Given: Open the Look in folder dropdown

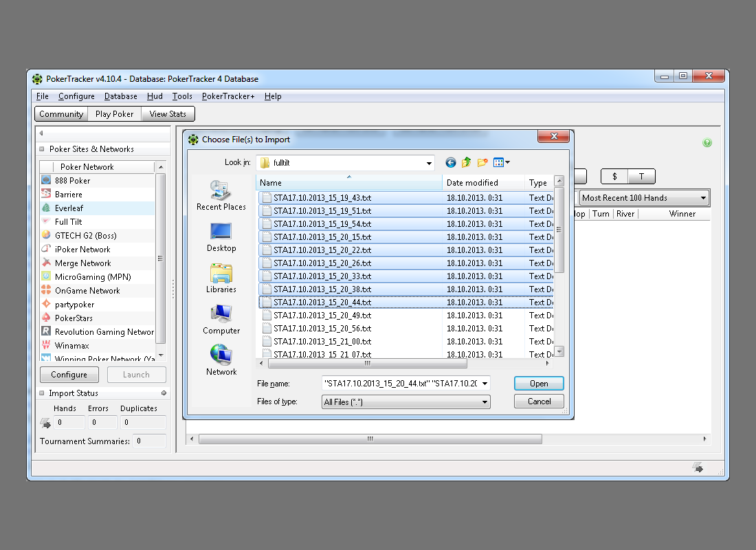Looking at the screenshot, I should 430,164.
